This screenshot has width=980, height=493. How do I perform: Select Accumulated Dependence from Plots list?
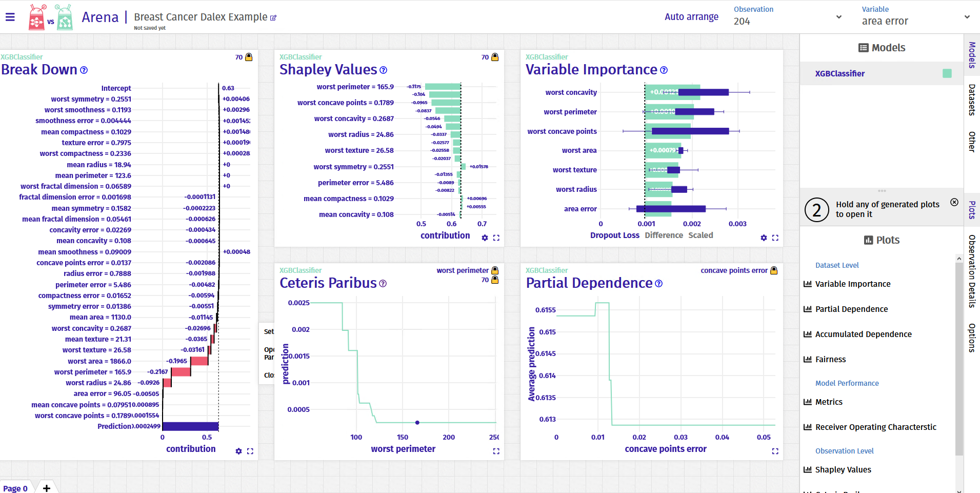coord(863,334)
